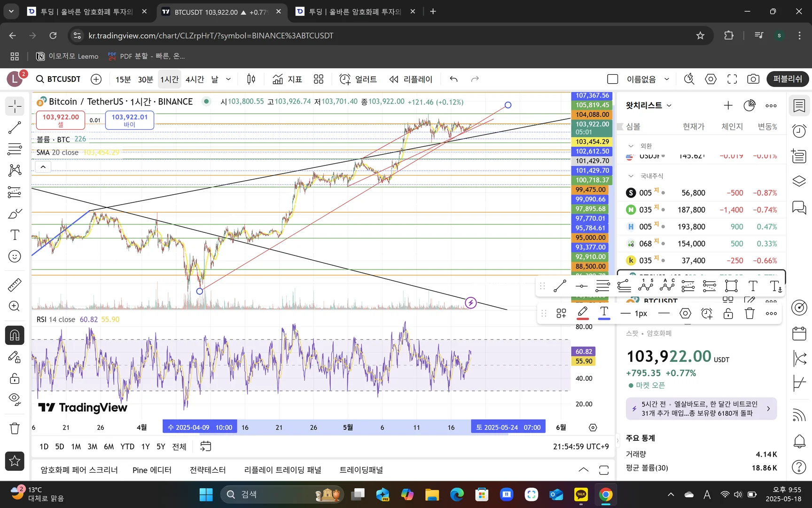Toggle lock all drawings in left toolbar
Viewport: 812px width, 508px height.
pos(15,379)
